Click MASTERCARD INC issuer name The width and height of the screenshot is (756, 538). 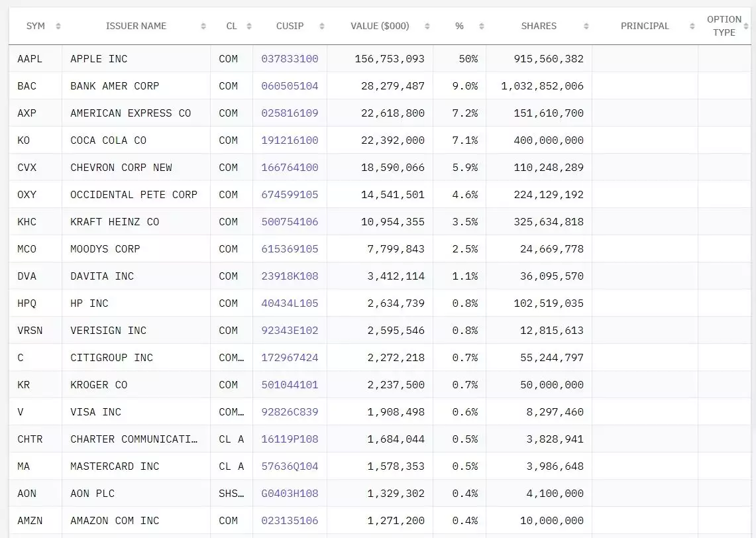(115, 466)
